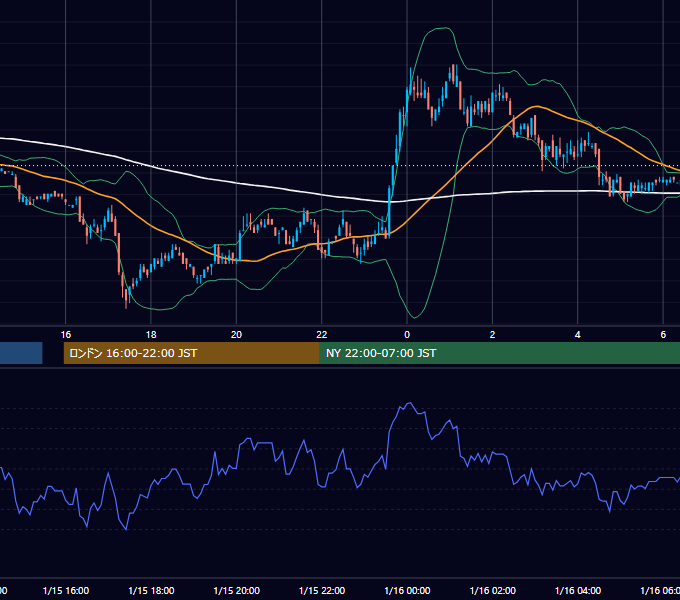Image resolution: width=680 pixels, height=600 pixels.
Task: Click the 1/15 22:00 time label
Action: coord(322,590)
